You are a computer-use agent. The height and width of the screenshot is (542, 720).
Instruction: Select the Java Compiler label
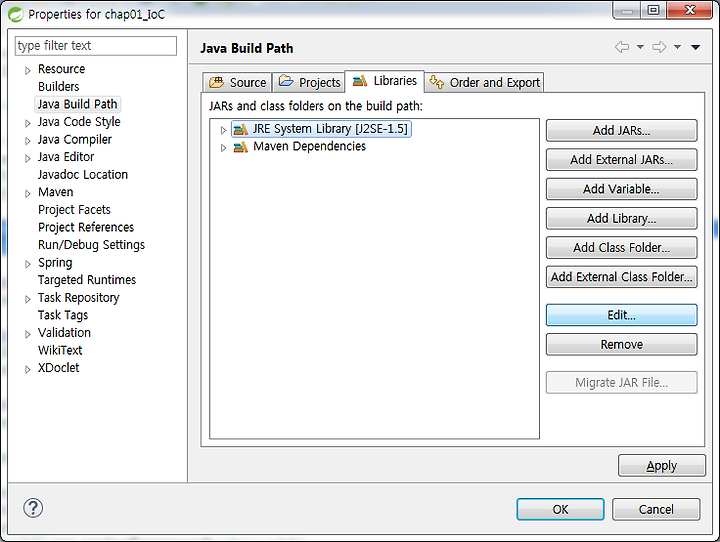tap(75, 139)
